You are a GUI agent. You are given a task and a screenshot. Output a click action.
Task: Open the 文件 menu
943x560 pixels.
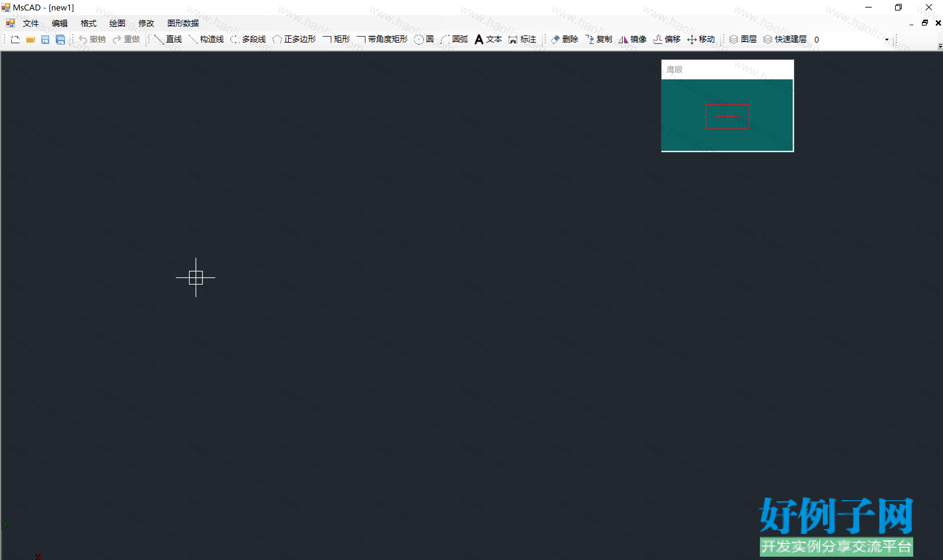point(31,23)
